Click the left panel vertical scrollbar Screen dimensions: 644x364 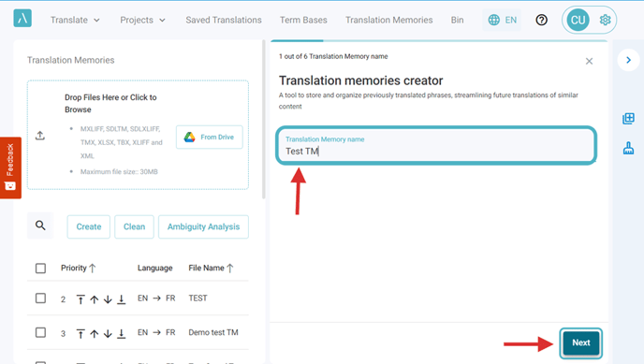pyautogui.click(x=263, y=119)
